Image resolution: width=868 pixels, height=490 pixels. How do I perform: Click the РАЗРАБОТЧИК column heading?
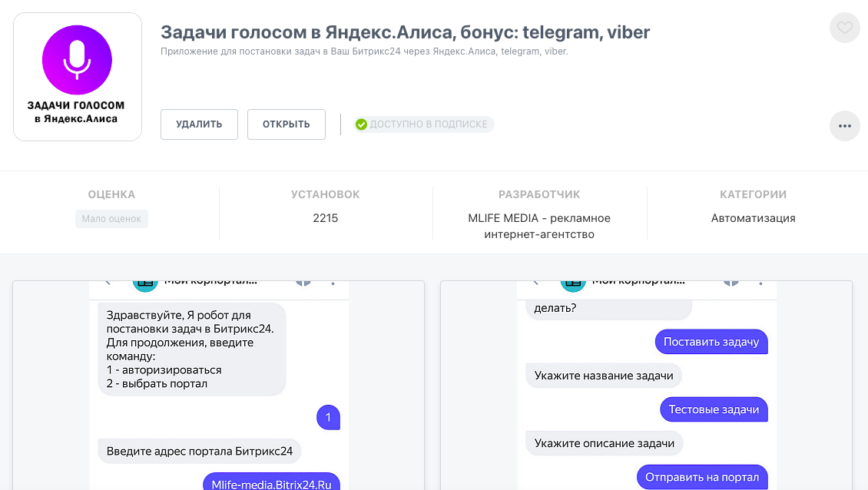click(539, 194)
